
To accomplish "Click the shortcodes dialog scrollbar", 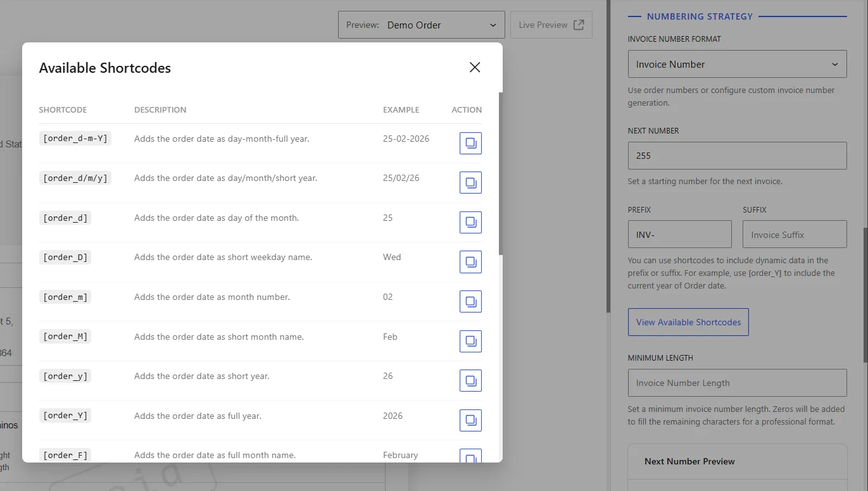I will click(500, 174).
